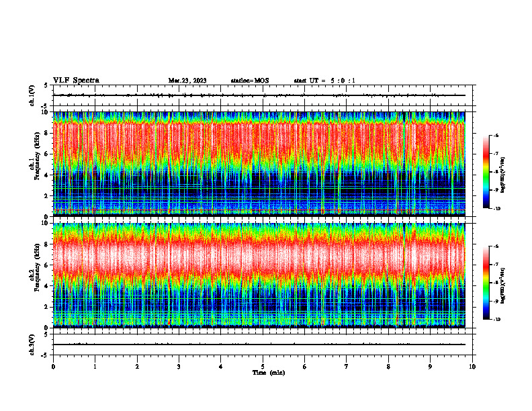This screenshot has height=411, width=532.
Task: Click the ch.3 voltage waveform trace
Action: (x=259, y=345)
